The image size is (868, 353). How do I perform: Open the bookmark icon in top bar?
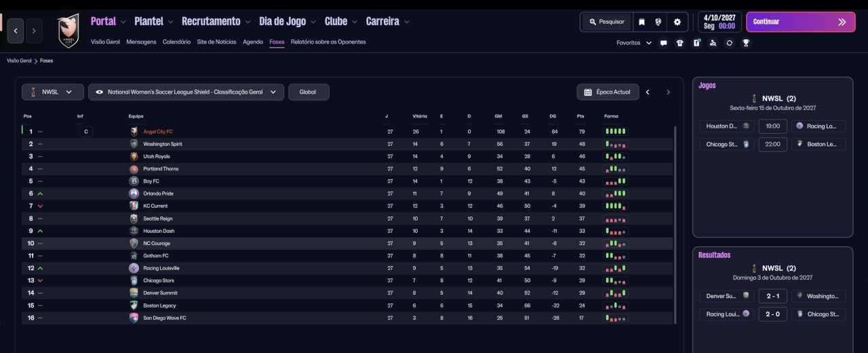coord(642,22)
